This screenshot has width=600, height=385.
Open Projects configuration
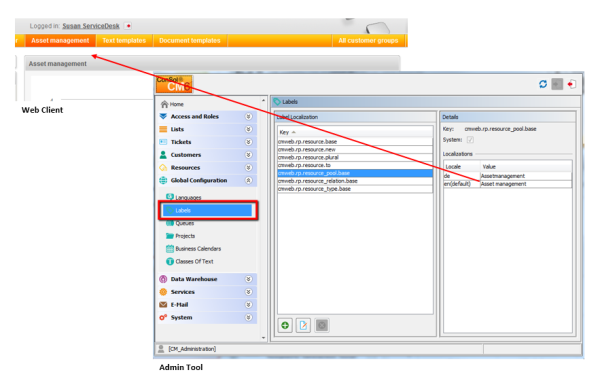pos(185,236)
